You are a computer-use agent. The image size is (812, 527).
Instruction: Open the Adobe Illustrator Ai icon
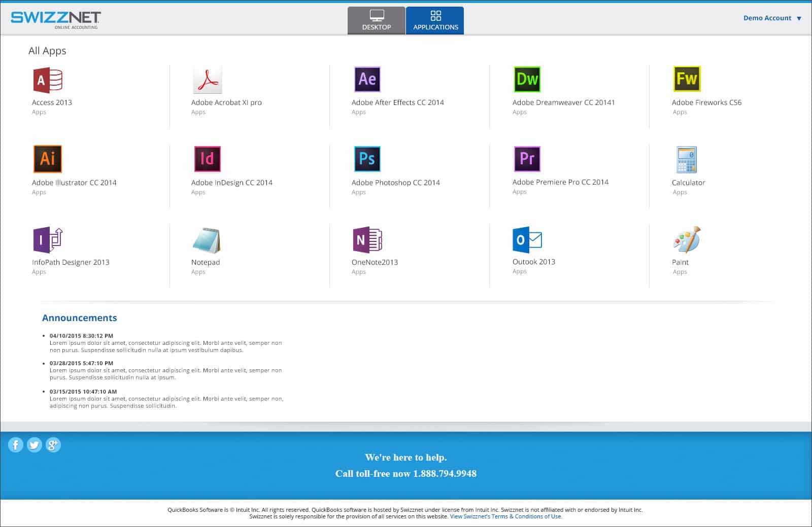(48, 159)
